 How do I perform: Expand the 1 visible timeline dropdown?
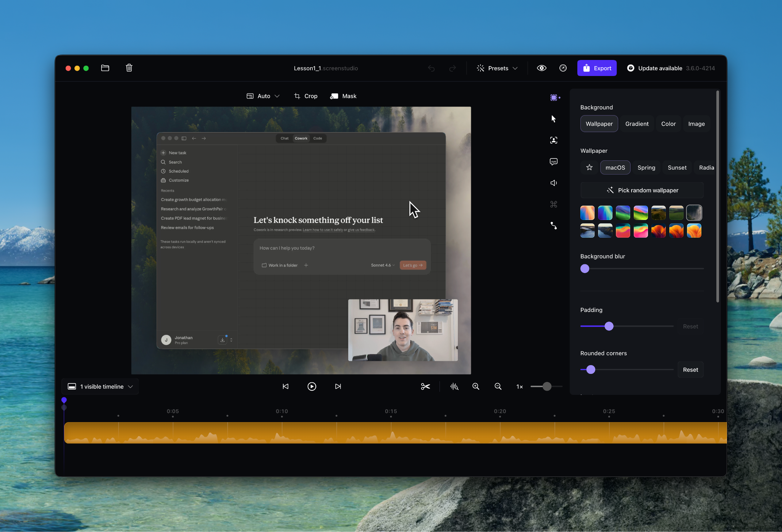(100, 386)
